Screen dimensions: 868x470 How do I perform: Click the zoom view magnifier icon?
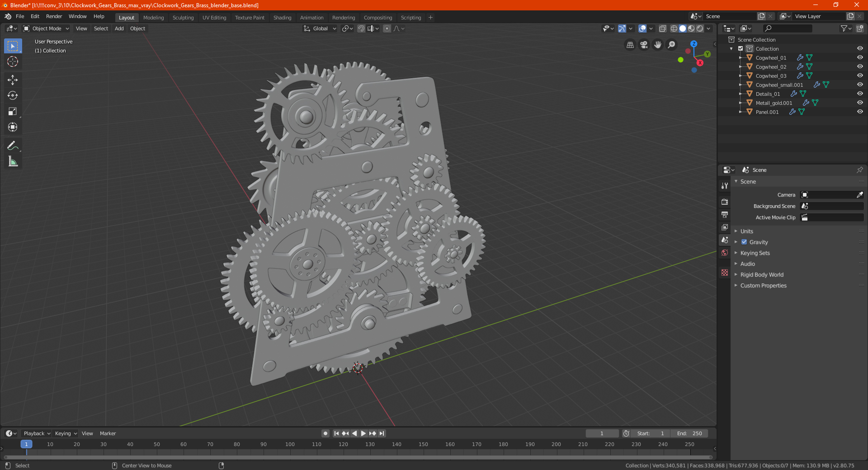pyautogui.click(x=672, y=45)
